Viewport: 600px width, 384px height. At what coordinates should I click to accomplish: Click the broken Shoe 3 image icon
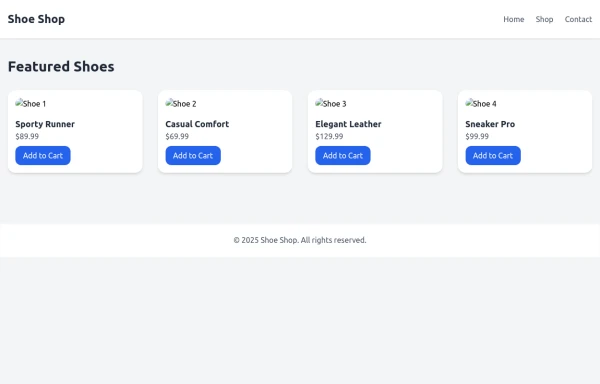pyautogui.click(x=331, y=104)
